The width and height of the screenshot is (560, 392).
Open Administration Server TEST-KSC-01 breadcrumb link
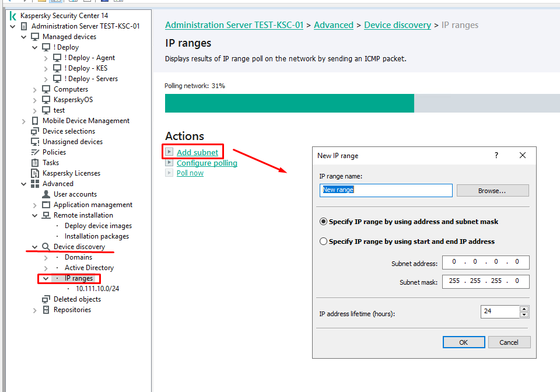[234, 25]
